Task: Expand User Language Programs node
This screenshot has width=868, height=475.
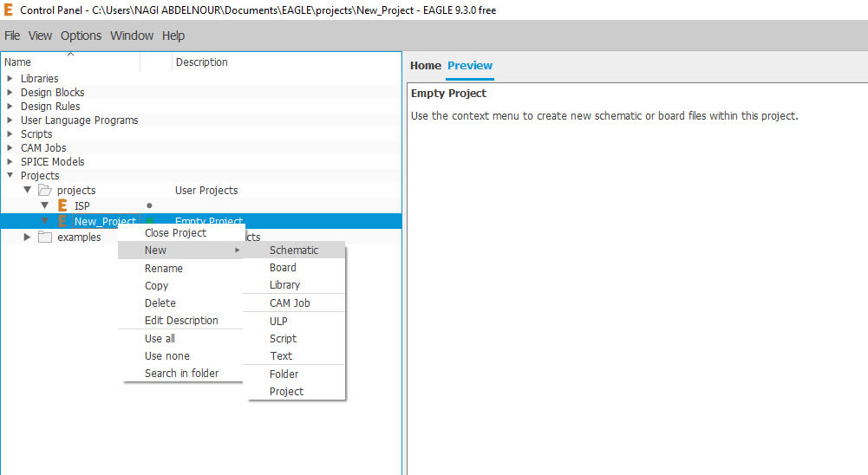Action: [x=10, y=120]
